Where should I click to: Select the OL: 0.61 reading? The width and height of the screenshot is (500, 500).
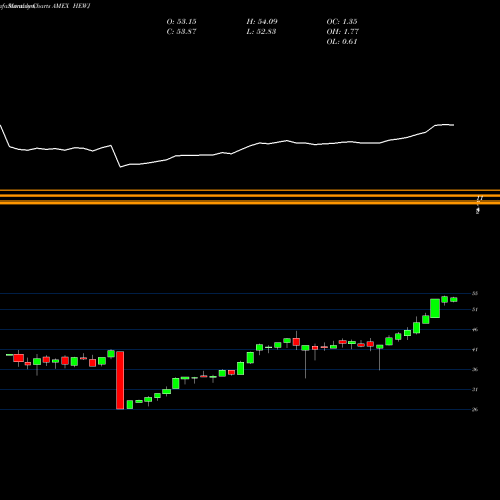[342, 42]
